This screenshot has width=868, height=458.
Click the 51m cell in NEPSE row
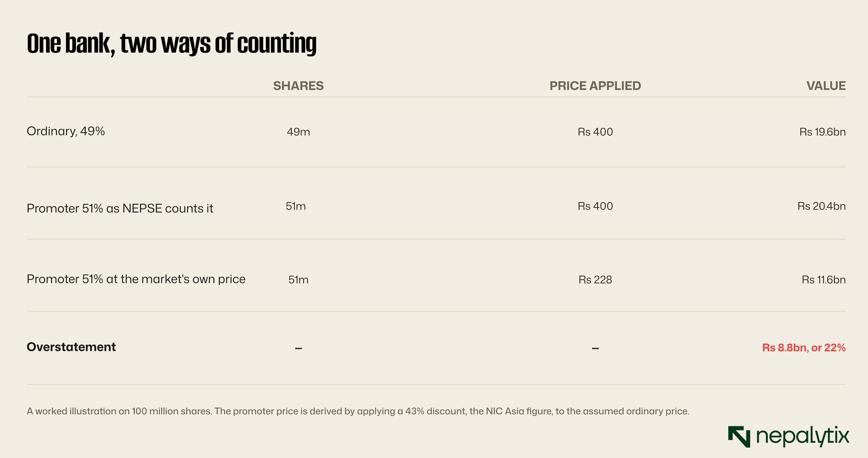(296, 206)
